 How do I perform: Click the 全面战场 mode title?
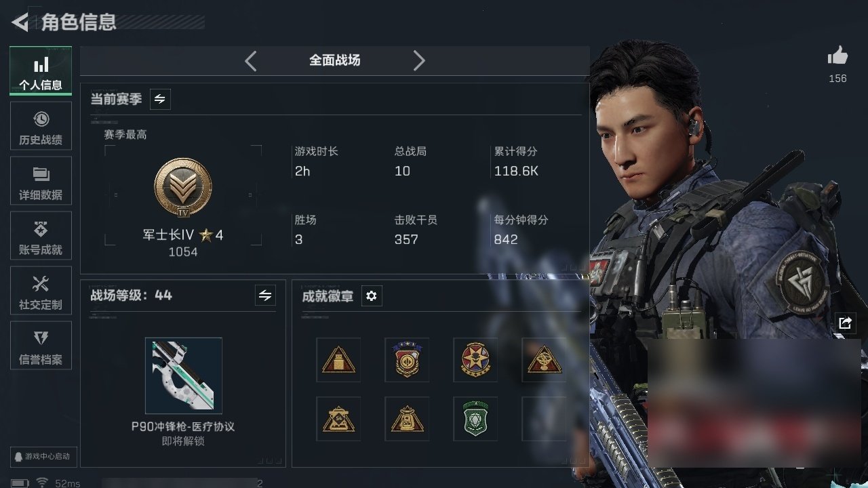(335, 60)
